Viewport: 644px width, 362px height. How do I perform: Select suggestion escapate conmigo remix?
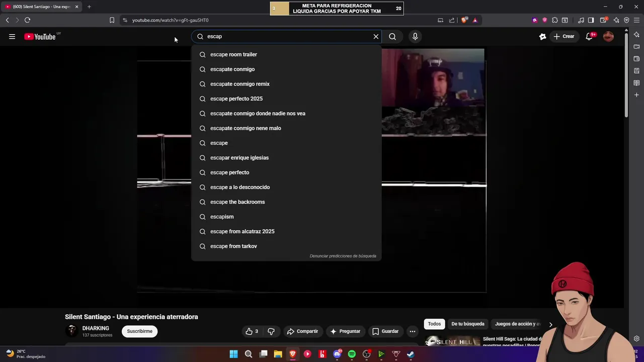point(286,84)
